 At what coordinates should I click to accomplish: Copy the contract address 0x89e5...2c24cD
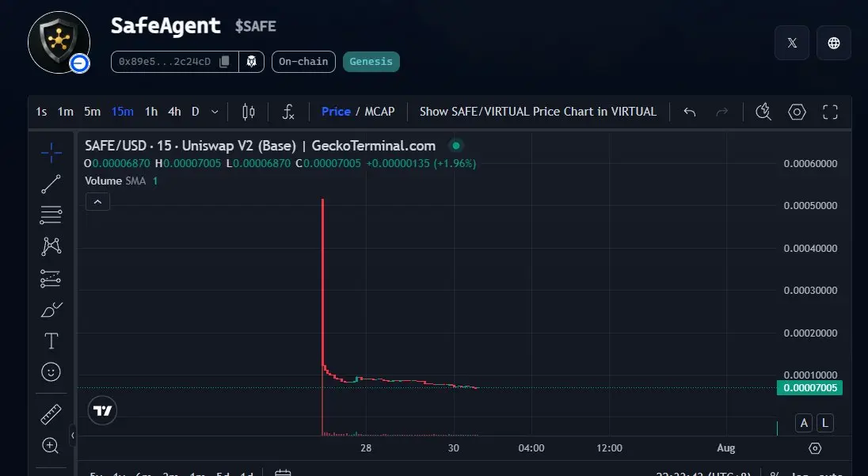point(224,62)
